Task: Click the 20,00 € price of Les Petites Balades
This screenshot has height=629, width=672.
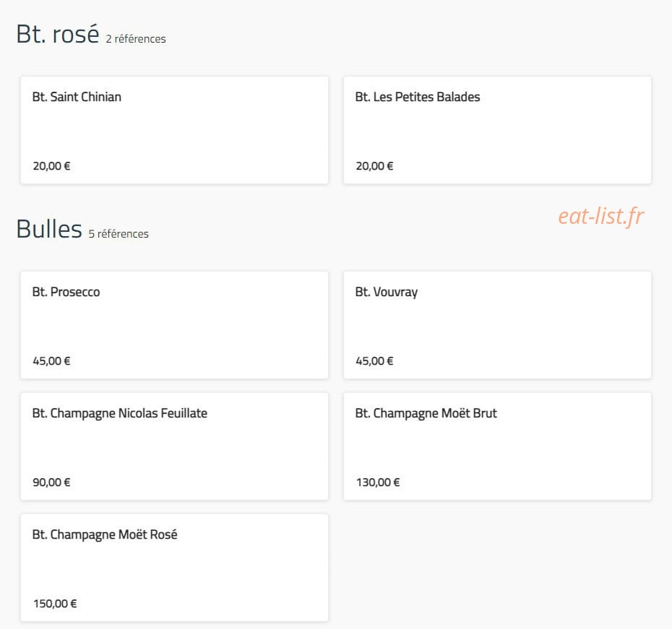Action: pyautogui.click(x=374, y=166)
